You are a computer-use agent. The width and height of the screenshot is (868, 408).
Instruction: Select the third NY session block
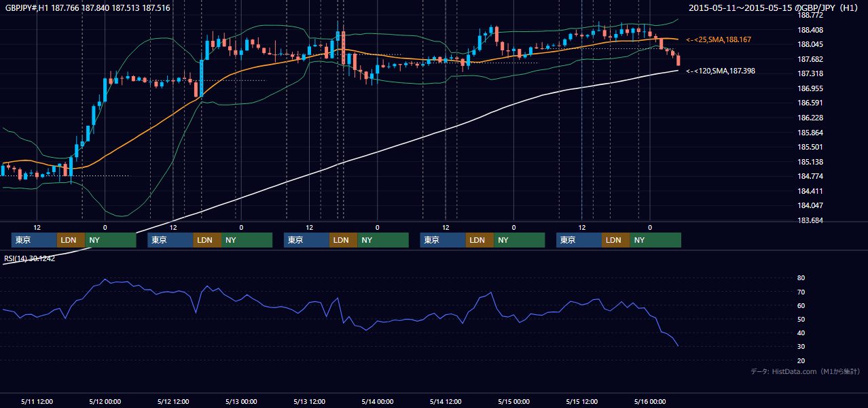pyautogui.click(x=383, y=240)
